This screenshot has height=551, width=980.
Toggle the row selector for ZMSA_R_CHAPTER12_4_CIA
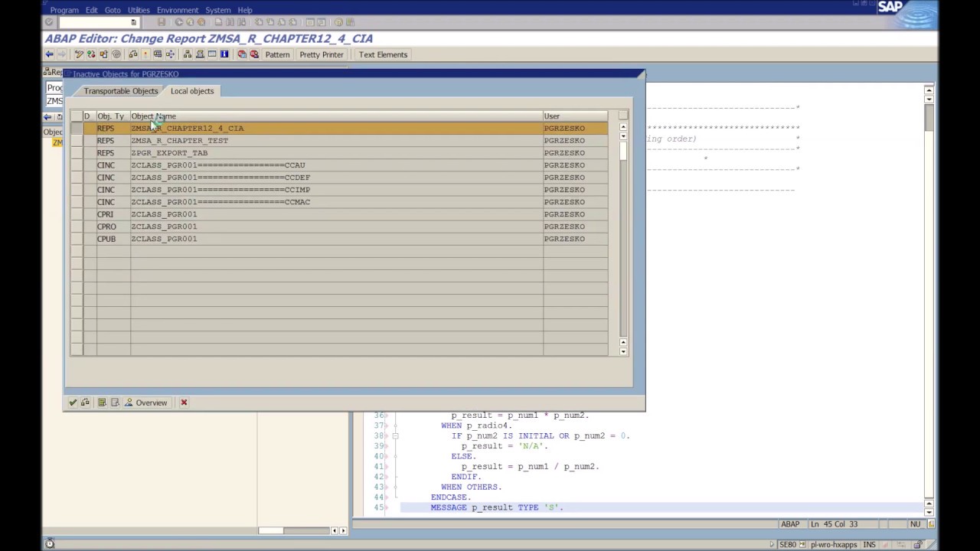point(77,129)
